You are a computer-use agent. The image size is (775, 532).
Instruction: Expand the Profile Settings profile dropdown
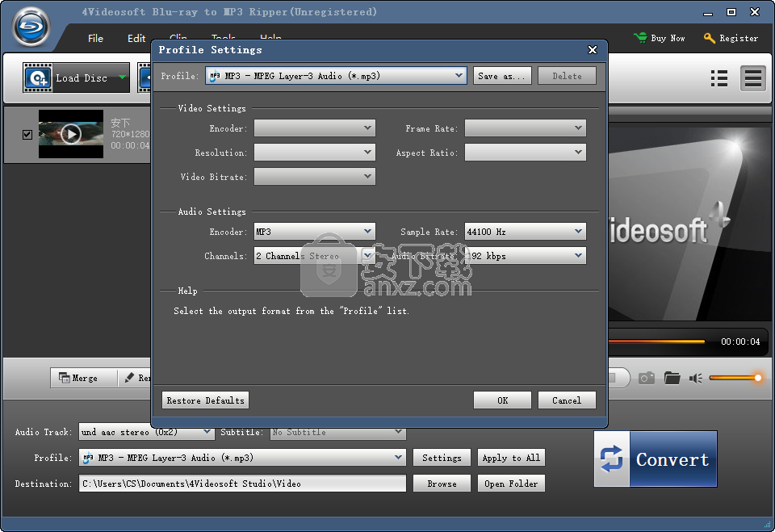459,76
